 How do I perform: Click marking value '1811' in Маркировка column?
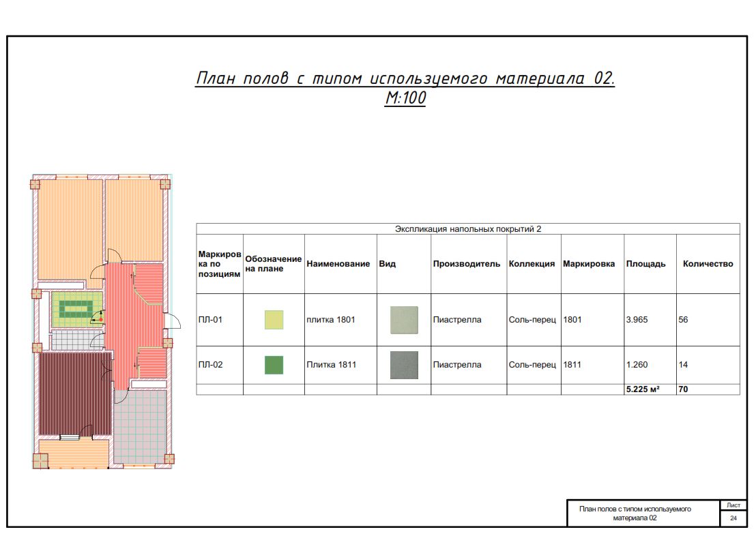pyautogui.click(x=572, y=365)
